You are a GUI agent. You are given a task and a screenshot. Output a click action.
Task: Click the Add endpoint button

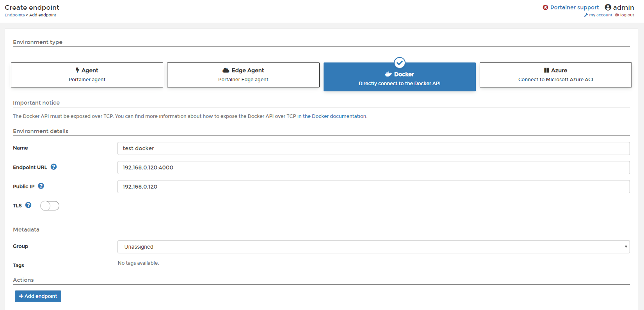click(38, 296)
